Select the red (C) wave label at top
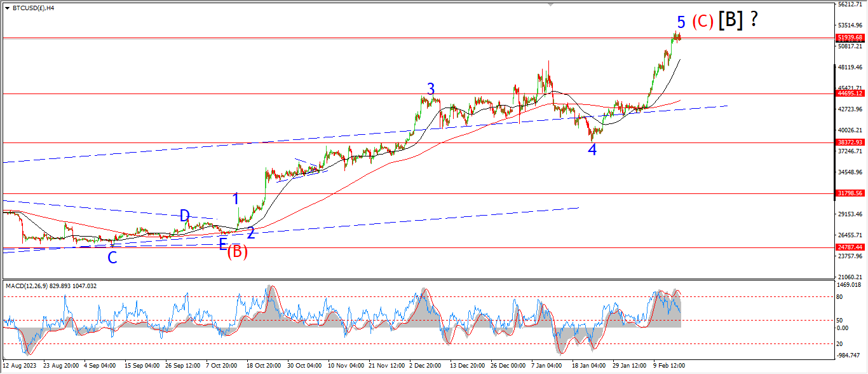The width and height of the screenshot is (868, 374). click(703, 22)
